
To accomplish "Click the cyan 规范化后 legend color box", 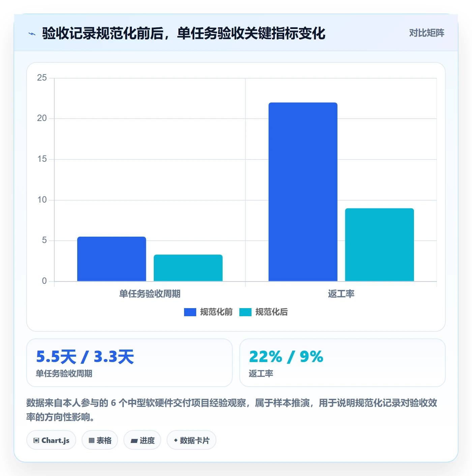I will (x=245, y=312).
